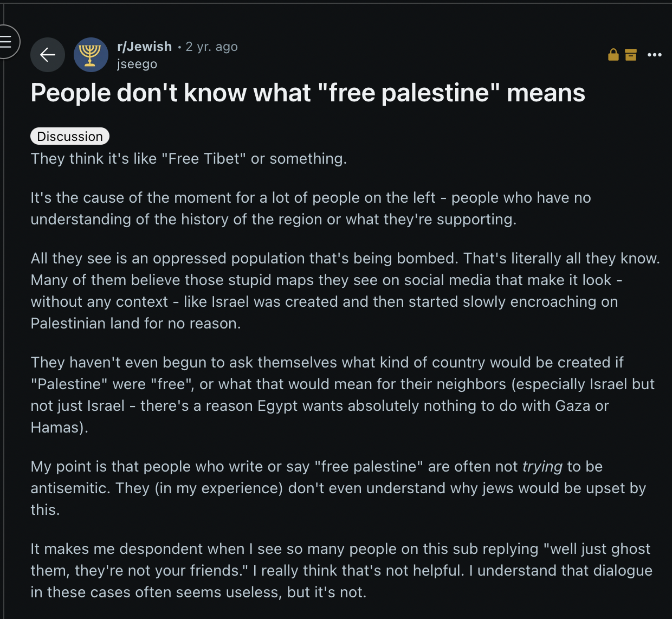
Task: Click the back arrow button
Action: coord(48,55)
